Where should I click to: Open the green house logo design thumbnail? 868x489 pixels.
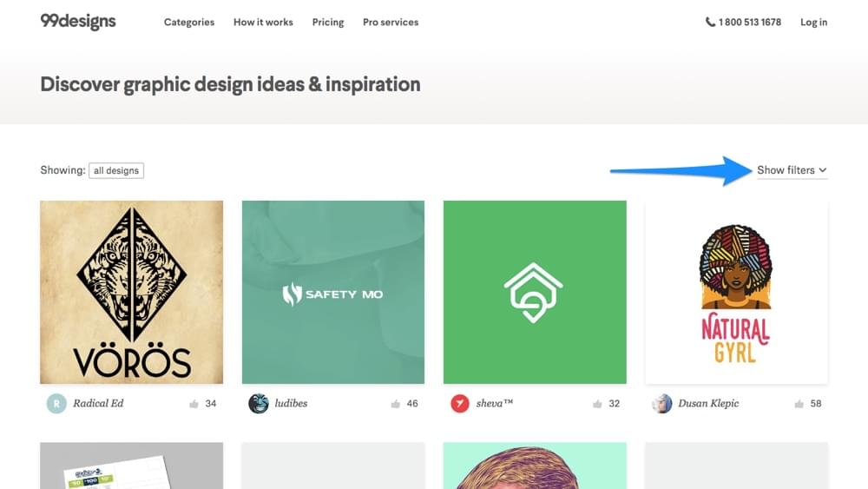click(x=535, y=292)
